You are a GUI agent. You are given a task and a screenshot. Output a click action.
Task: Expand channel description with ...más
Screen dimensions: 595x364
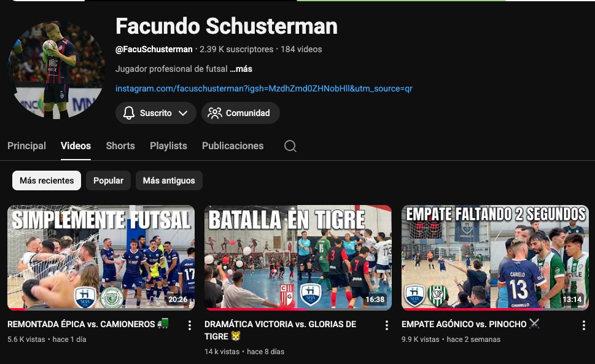coord(241,69)
